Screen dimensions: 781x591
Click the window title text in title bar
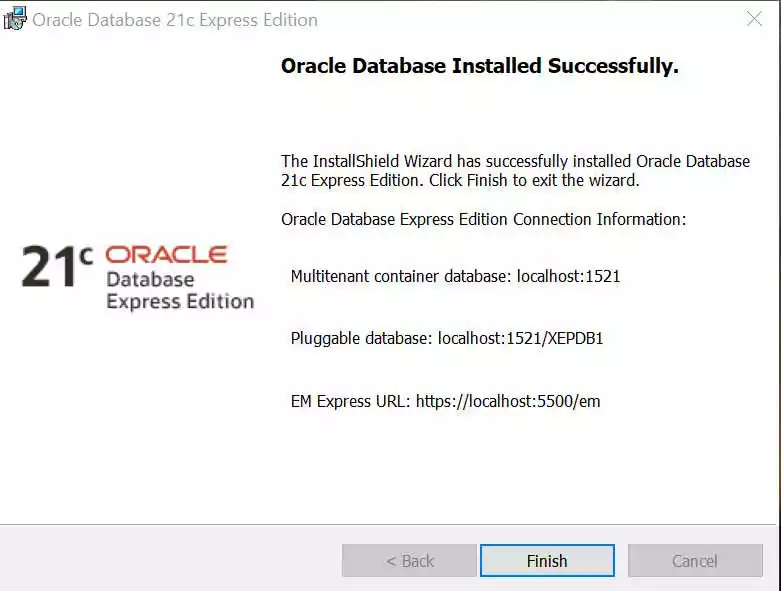coord(175,20)
